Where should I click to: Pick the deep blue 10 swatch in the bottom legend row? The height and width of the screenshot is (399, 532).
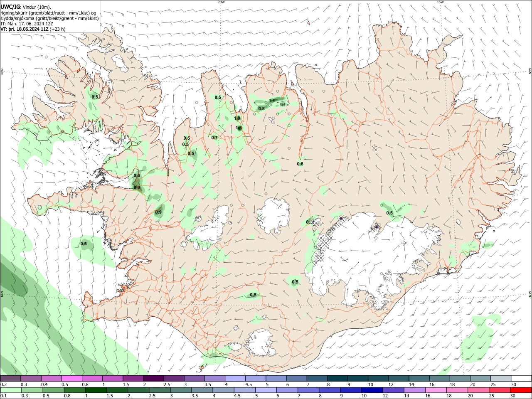coord(372,390)
